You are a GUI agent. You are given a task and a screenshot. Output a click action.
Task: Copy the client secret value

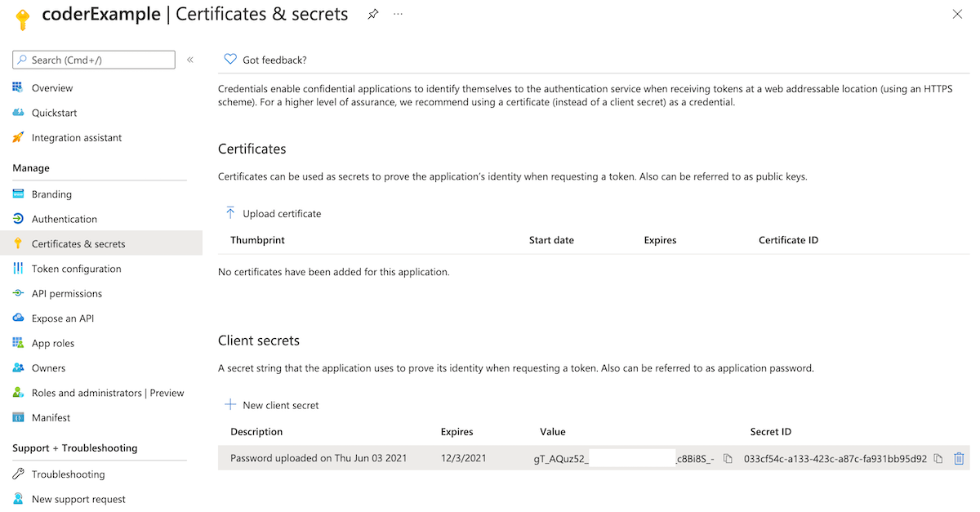tap(728, 459)
